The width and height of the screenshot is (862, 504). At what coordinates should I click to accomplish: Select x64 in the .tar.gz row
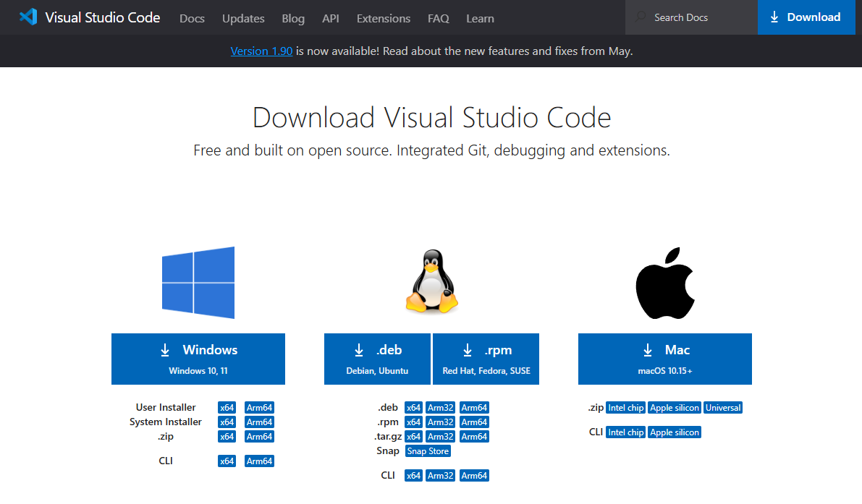point(413,437)
